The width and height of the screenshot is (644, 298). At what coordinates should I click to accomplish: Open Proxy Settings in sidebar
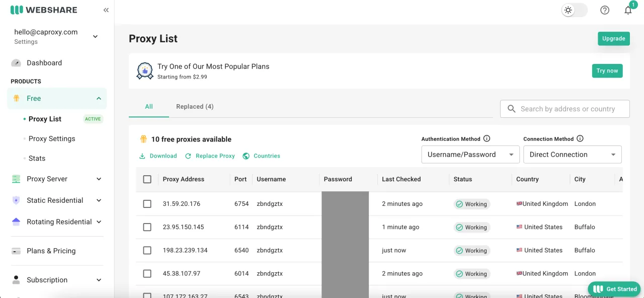pyautogui.click(x=52, y=138)
